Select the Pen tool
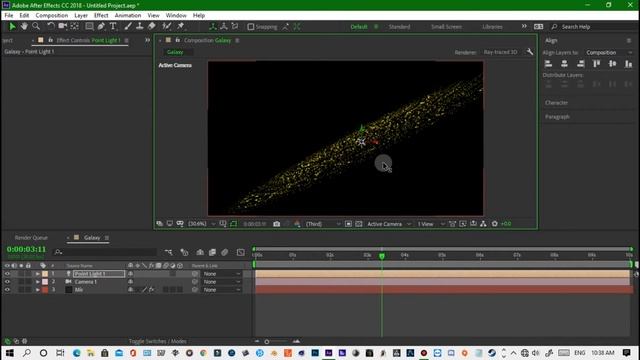Screen dimensions: 640x360 (x=101, y=27)
